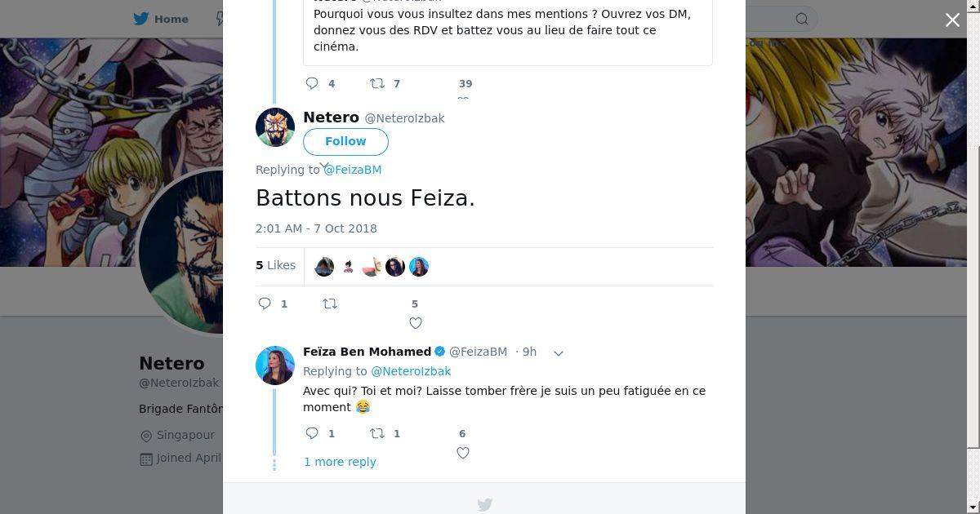
Task: Click reply icon on Feïza's tweet
Action: pyautogui.click(x=312, y=433)
